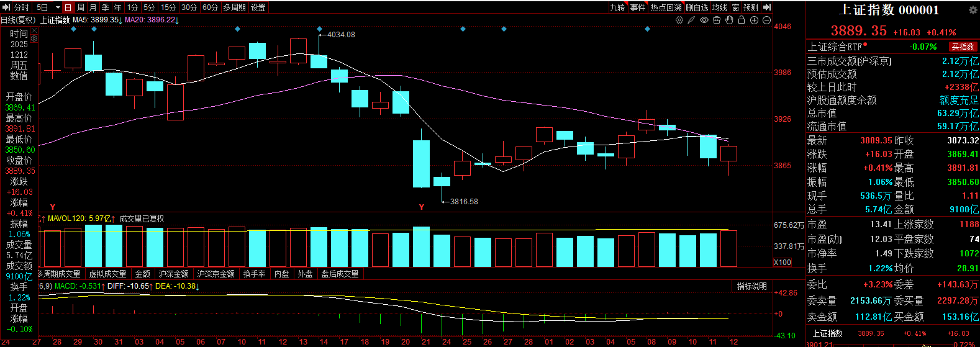Screen dimensions: 980x347
Task: Expand the 多周期 multi-period option
Action: (x=235, y=7)
